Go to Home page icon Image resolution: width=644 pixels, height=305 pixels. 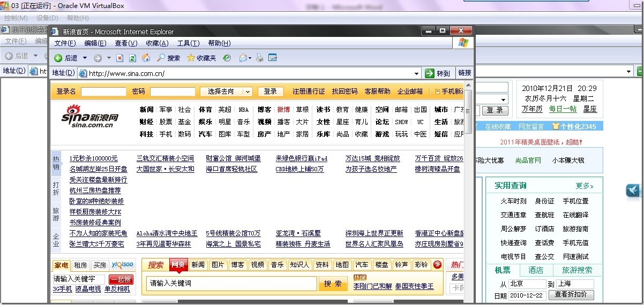146,58
